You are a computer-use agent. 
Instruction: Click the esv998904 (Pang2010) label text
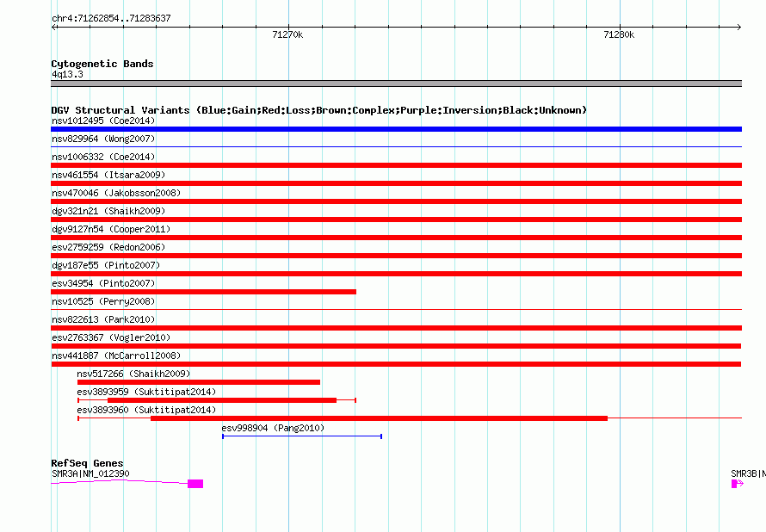[273, 428]
